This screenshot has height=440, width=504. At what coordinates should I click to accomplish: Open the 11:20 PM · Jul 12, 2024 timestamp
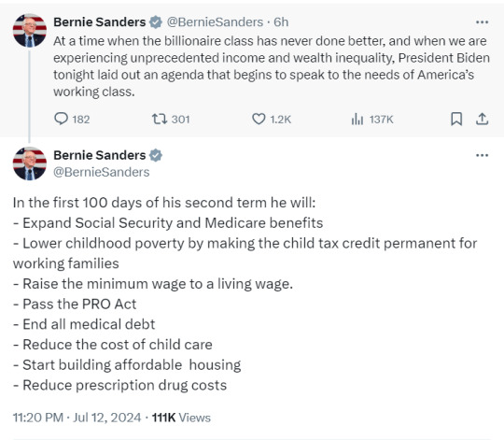click(x=77, y=418)
